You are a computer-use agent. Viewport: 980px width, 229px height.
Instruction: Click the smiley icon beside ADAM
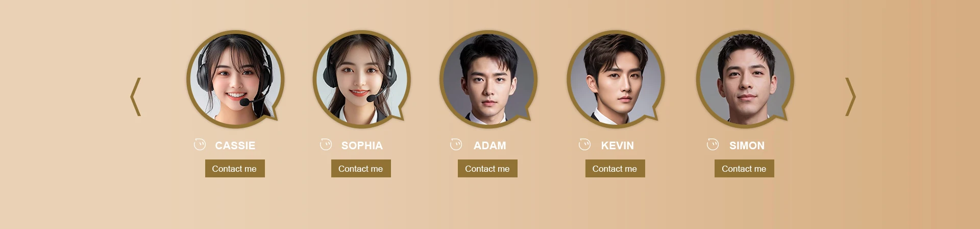(456, 145)
